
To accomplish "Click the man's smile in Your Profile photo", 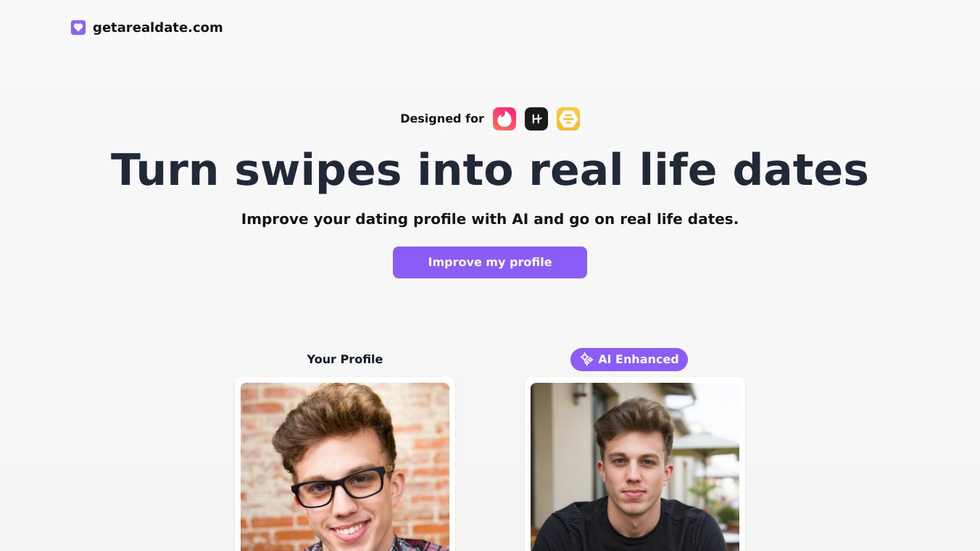I will (x=350, y=531).
